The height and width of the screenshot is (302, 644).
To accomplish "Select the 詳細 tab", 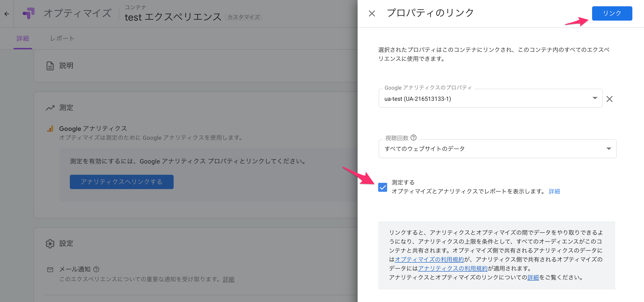I will pyautogui.click(x=23, y=38).
